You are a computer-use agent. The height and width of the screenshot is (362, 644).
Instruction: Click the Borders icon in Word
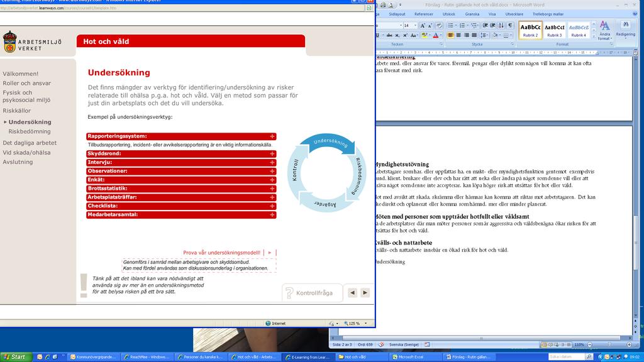[x=506, y=35]
